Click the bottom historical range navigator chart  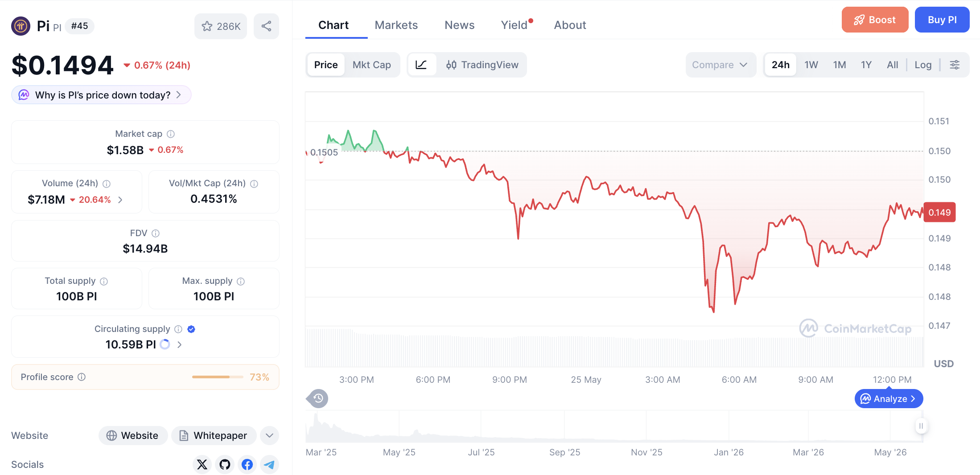click(614, 426)
